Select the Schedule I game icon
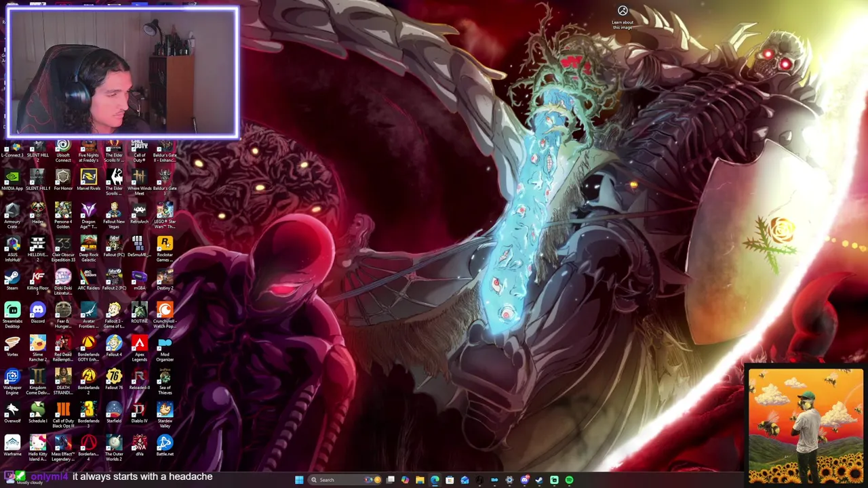Viewport: 868px width, 488px height. click(37, 413)
